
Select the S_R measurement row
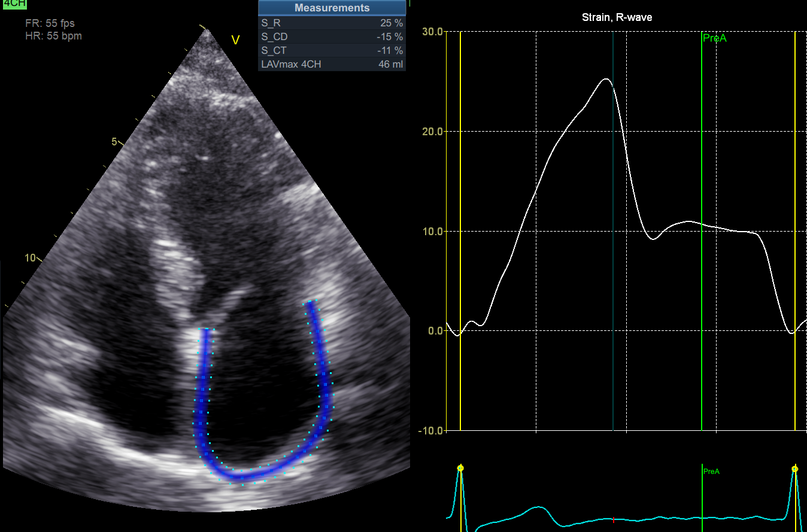332,23
